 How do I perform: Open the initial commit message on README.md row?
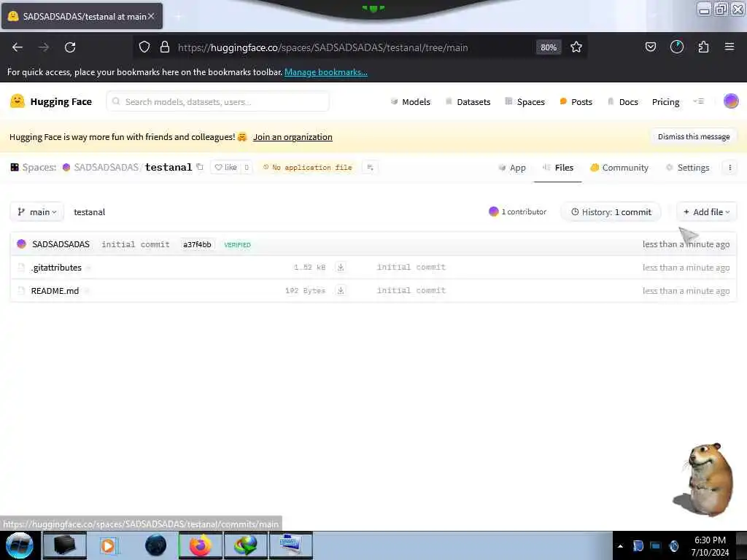411,290
